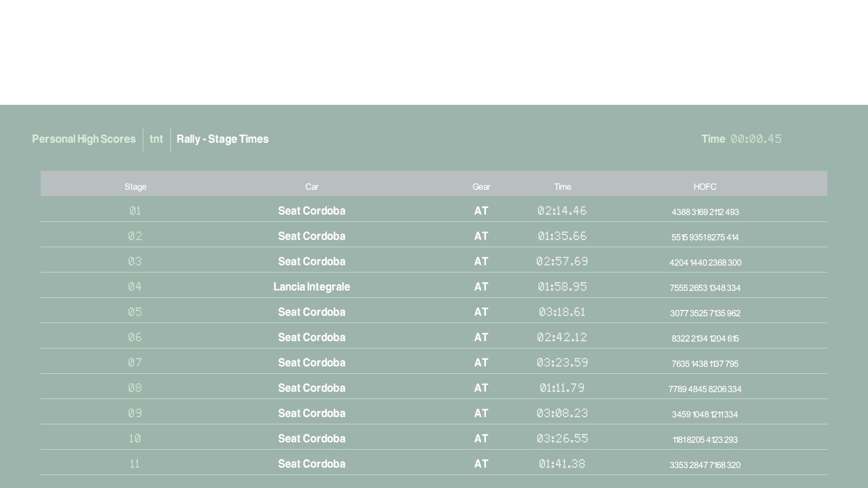The image size is (868, 488).
Task: Click the 03:26.55 time entry
Action: point(562,438)
